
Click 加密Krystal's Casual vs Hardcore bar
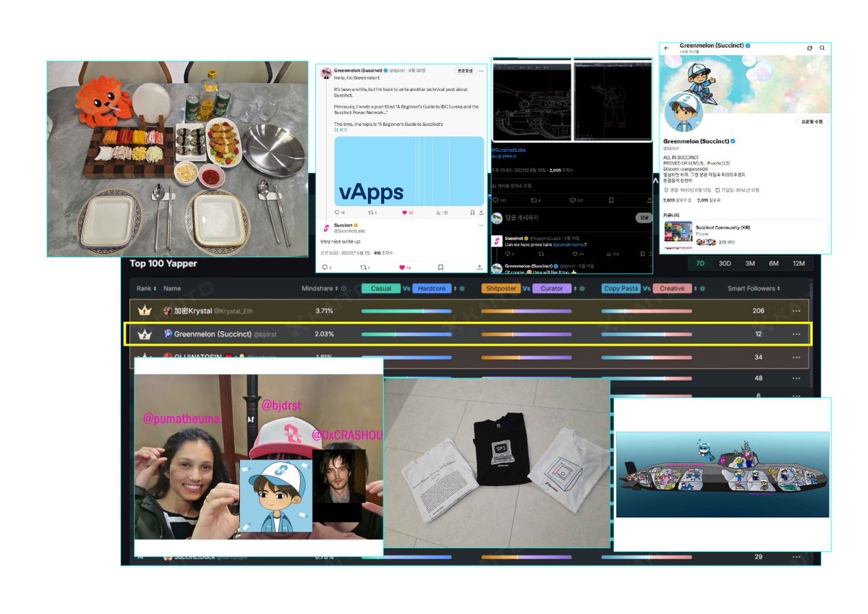(407, 311)
